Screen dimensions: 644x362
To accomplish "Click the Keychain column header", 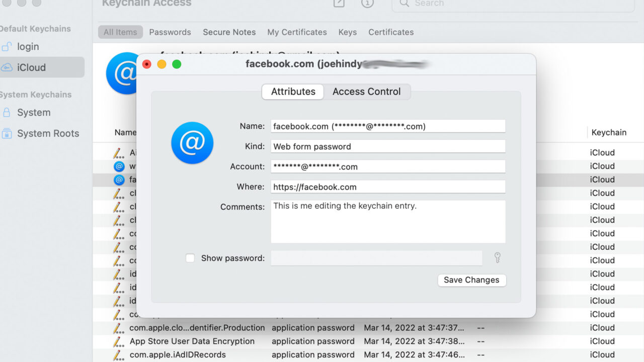I will tap(609, 133).
